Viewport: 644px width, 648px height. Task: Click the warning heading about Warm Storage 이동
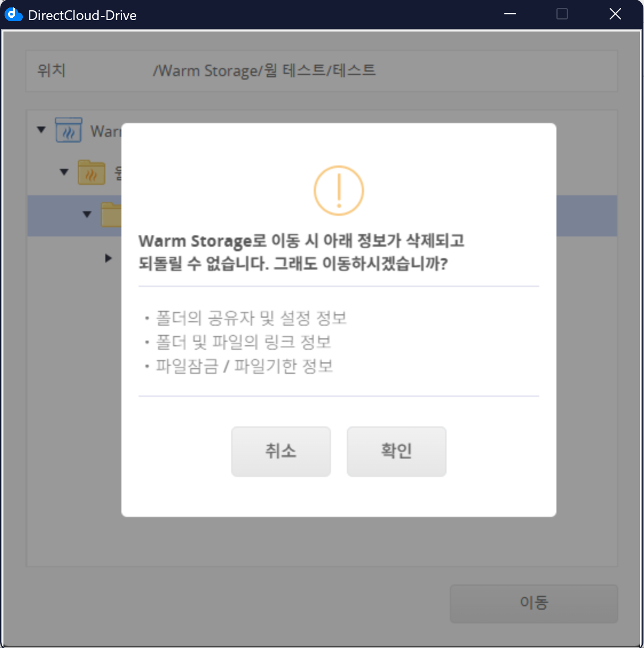click(x=301, y=252)
